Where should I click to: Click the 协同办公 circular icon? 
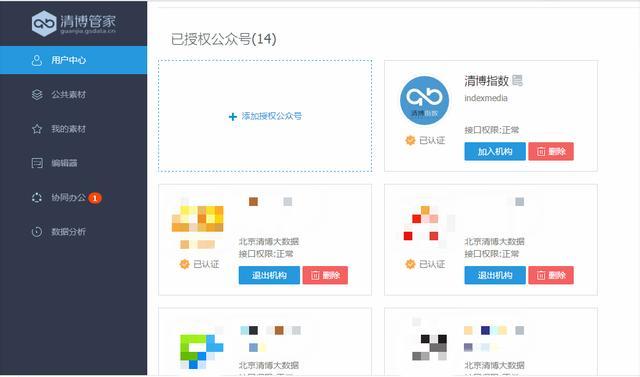pos(37,198)
